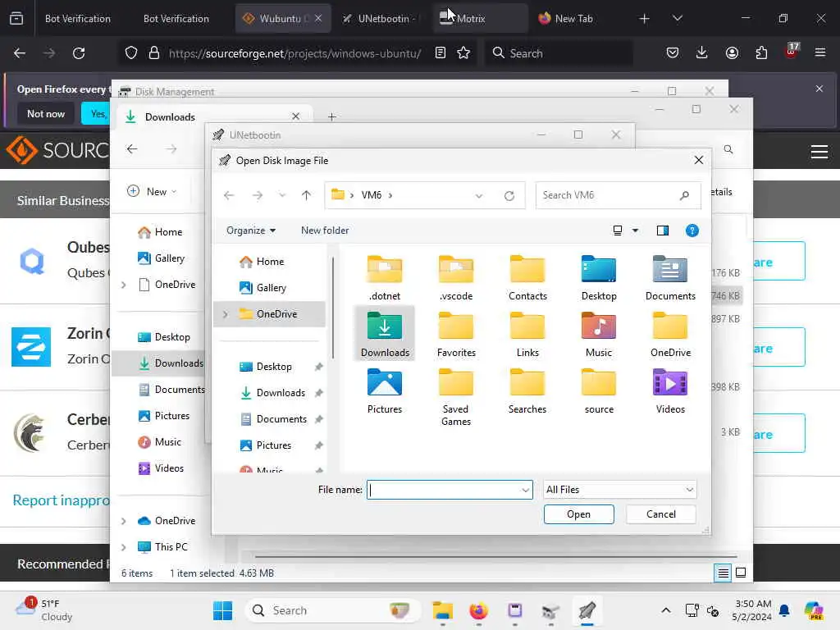Expand the File name suggestions dropdown

click(525, 490)
